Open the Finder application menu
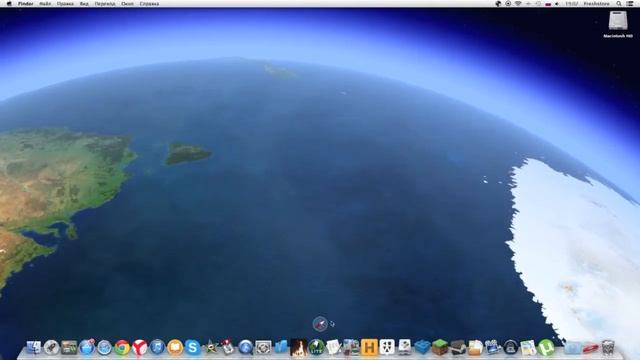 click(x=26, y=4)
